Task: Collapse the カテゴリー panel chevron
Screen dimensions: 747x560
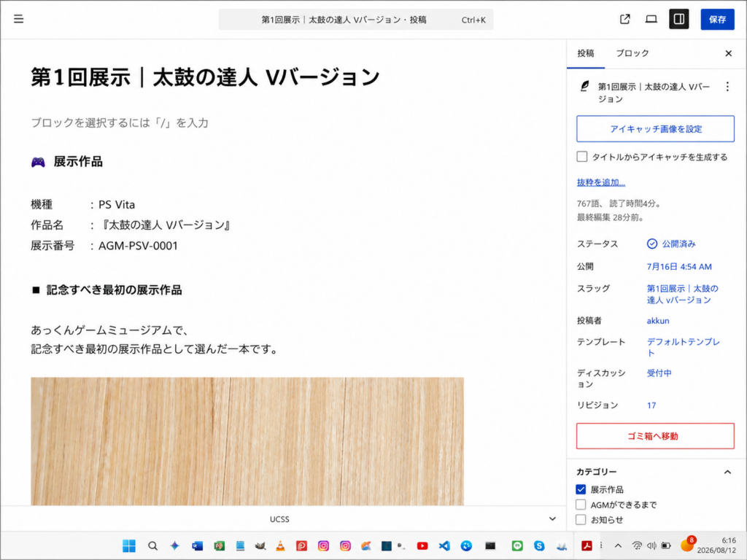Action: [x=727, y=472]
